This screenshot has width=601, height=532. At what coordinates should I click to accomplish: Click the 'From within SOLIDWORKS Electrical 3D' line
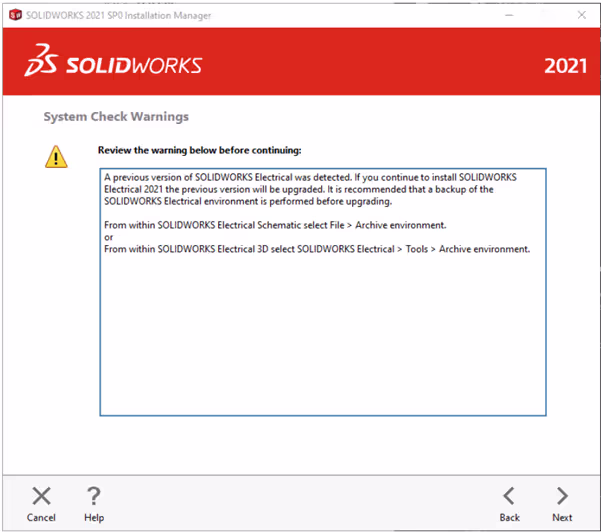click(x=317, y=249)
